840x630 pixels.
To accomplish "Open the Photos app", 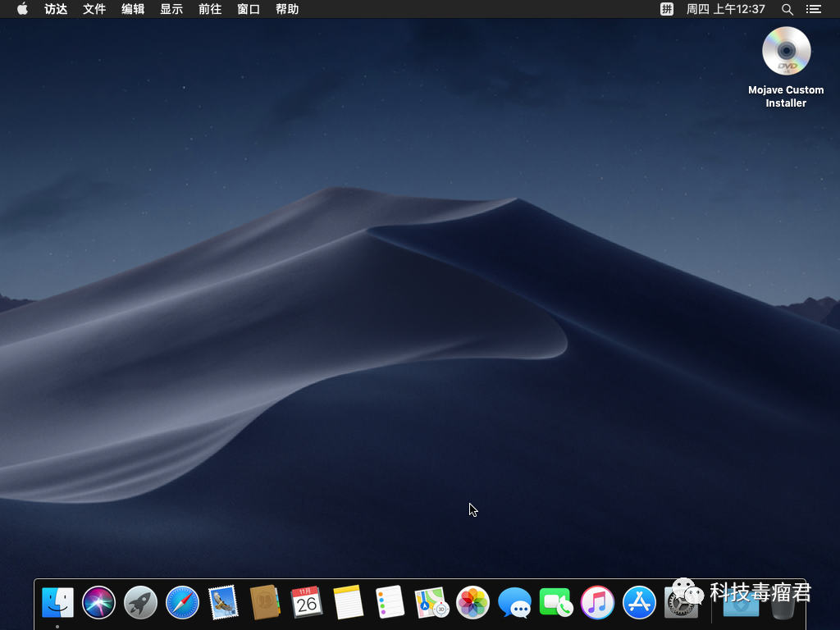I will coord(472,603).
